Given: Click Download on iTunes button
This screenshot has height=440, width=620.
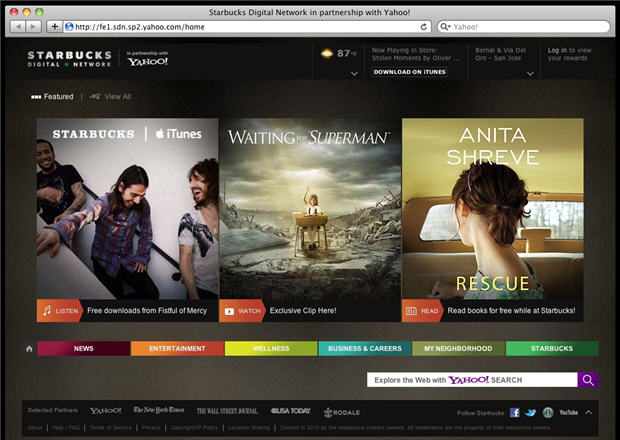Looking at the screenshot, I should pyautogui.click(x=408, y=72).
